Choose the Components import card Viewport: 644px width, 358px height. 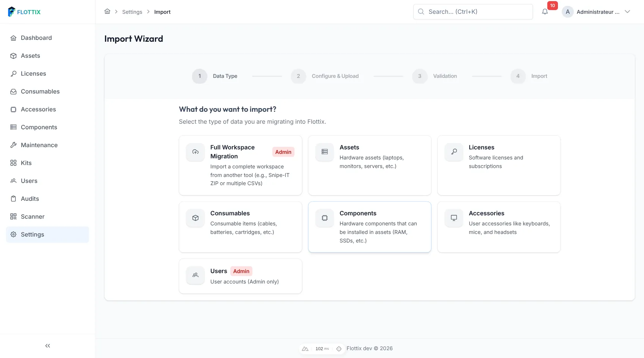370,227
